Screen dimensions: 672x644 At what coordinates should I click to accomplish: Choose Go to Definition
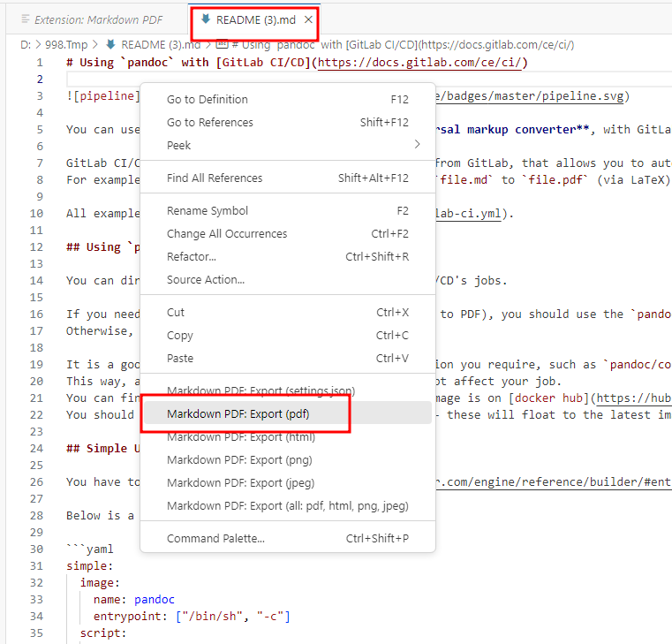click(288, 100)
